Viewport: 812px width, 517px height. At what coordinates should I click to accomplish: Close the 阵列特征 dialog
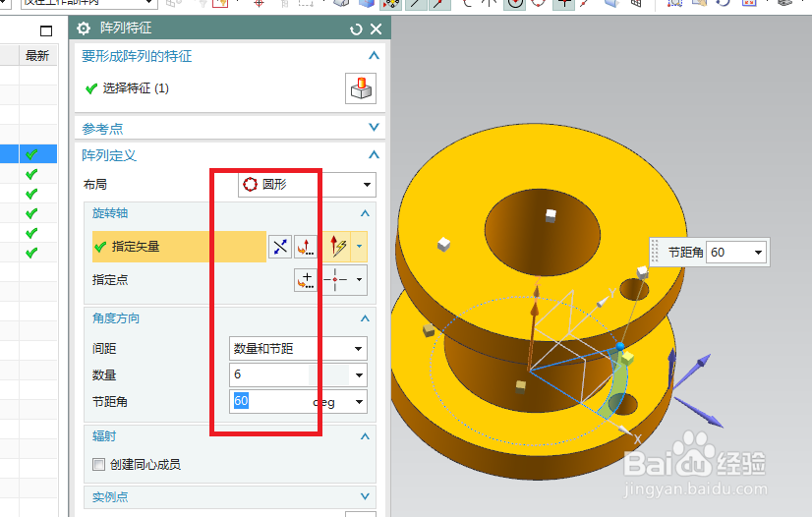click(377, 29)
